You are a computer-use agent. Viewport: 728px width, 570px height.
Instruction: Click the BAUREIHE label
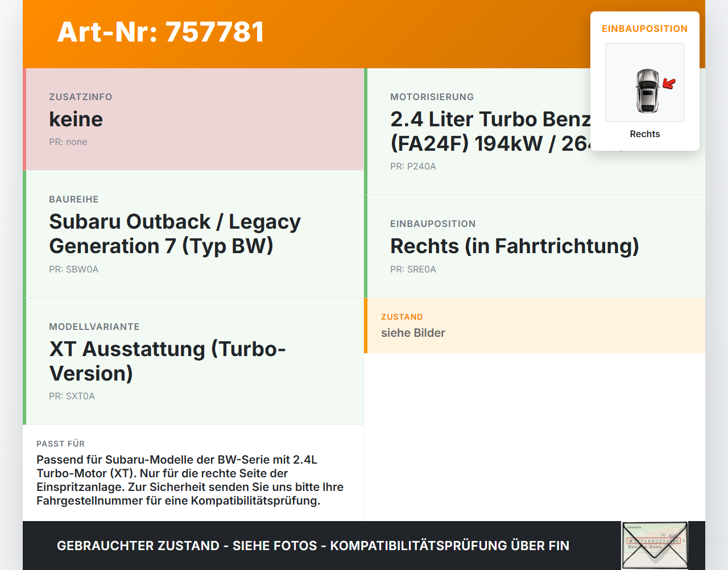point(74,200)
